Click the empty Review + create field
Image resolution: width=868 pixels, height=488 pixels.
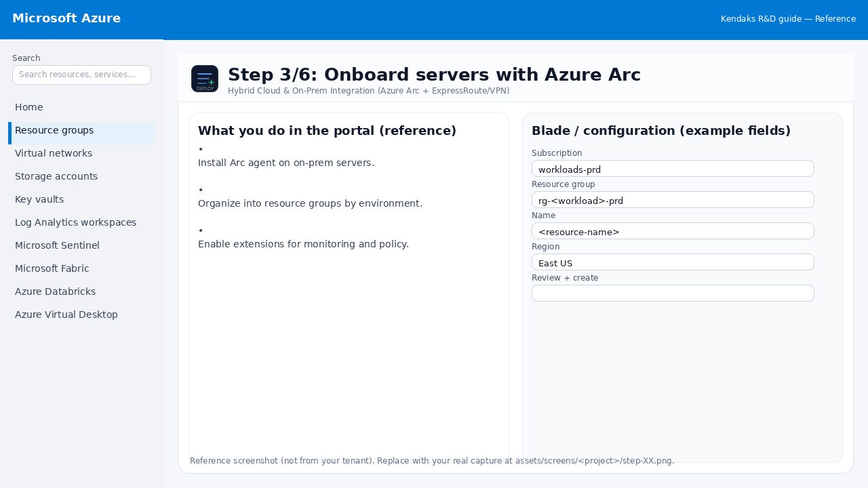[x=673, y=293]
